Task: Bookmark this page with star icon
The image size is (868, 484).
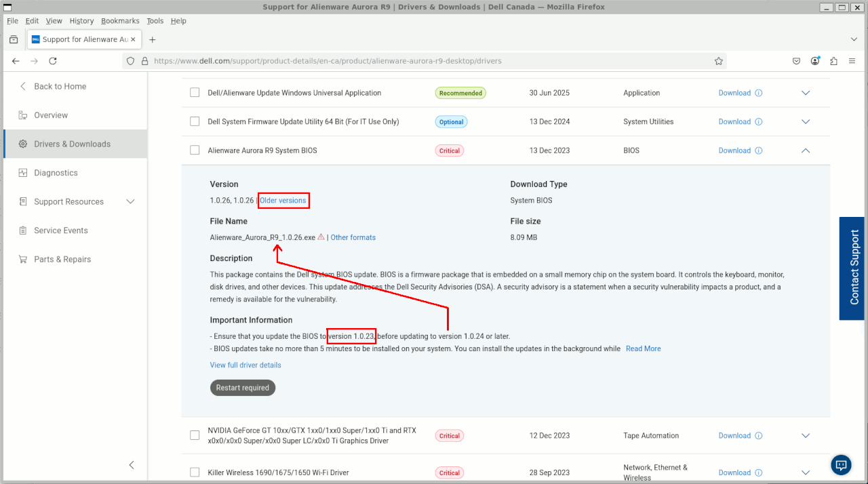Action: click(x=719, y=61)
